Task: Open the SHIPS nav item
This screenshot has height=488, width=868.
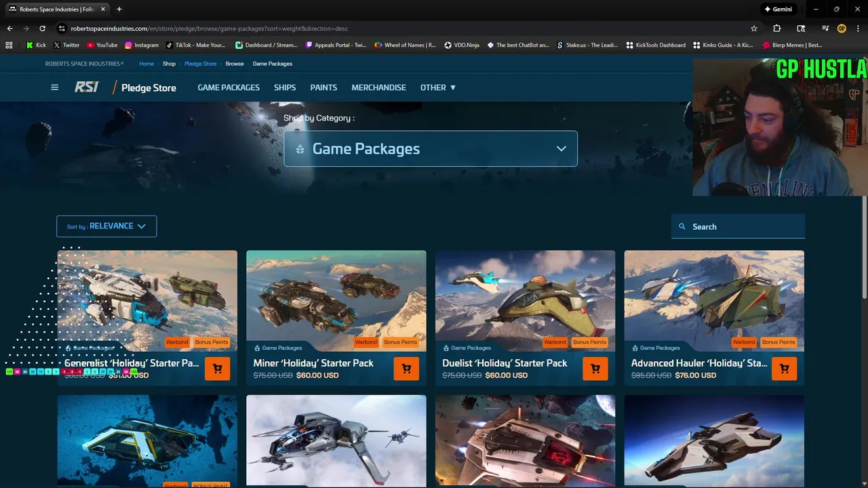Action: pos(285,87)
